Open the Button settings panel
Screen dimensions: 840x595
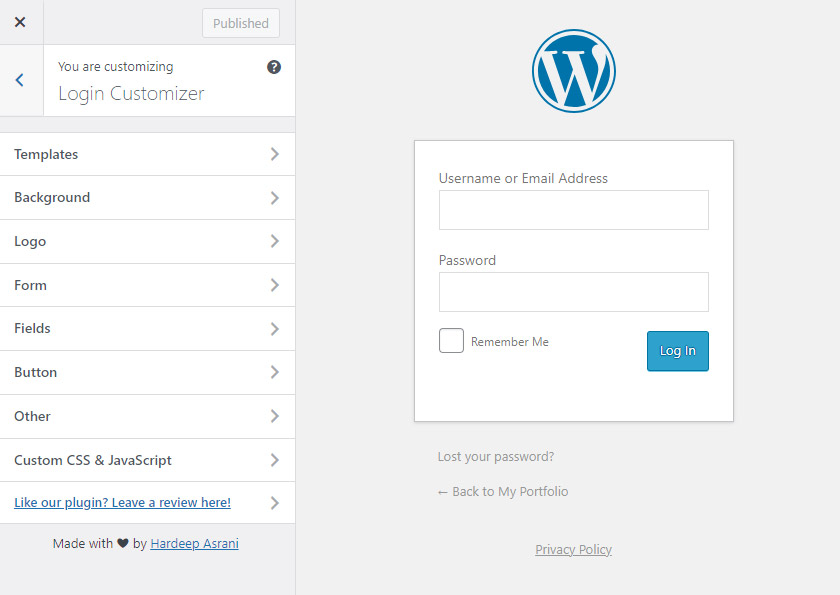point(147,372)
